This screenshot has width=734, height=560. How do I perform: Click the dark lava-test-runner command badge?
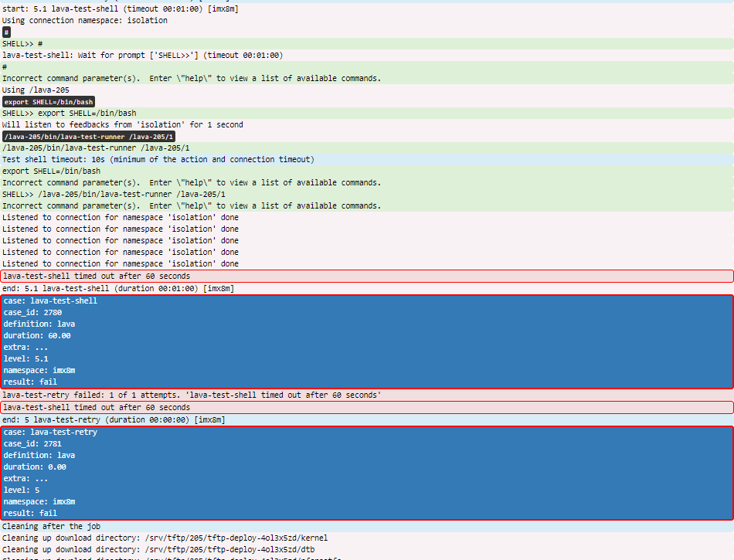coord(89,137)
